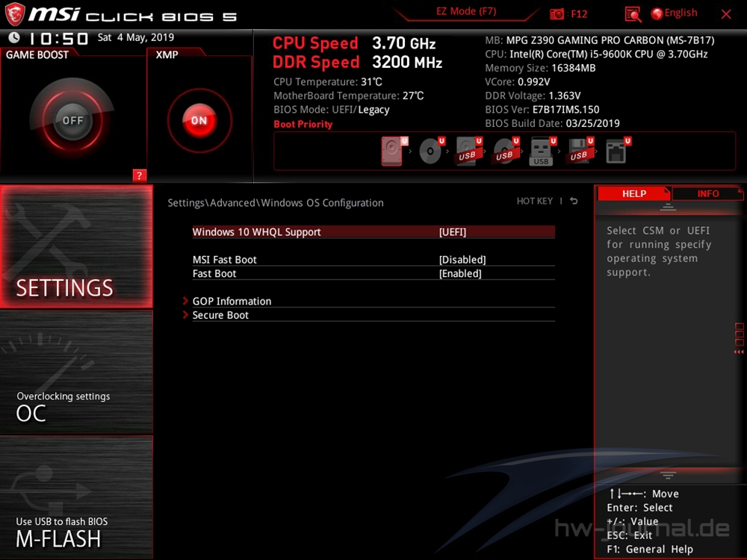Click the globe icon for language selection
Image resolution: width=747 pixels, height=560 pixels.
657,13
